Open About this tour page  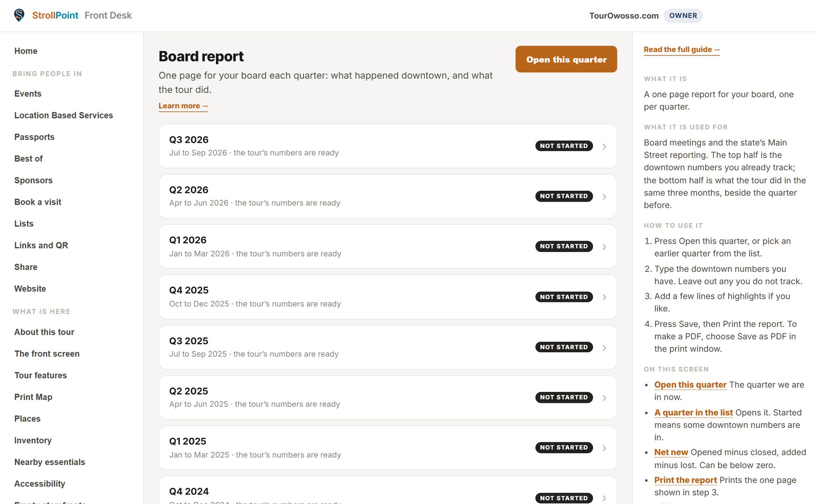pyautogui.click(x=44, y=332)
